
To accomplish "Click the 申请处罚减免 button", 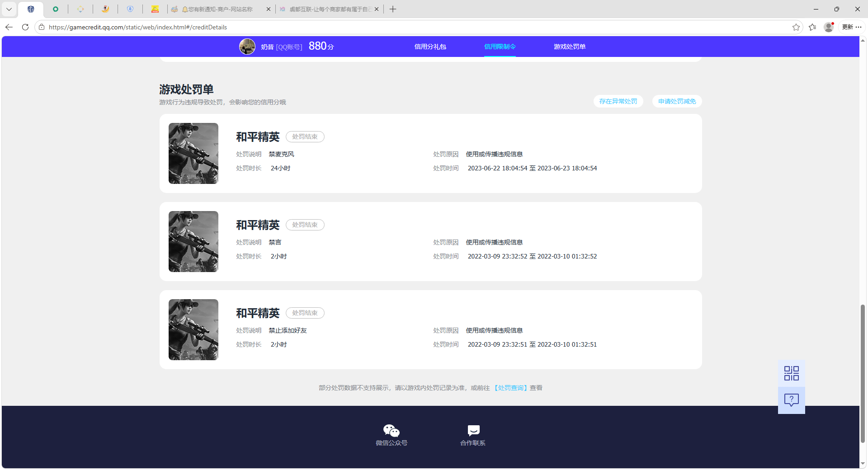I will [x=677, y=101].
